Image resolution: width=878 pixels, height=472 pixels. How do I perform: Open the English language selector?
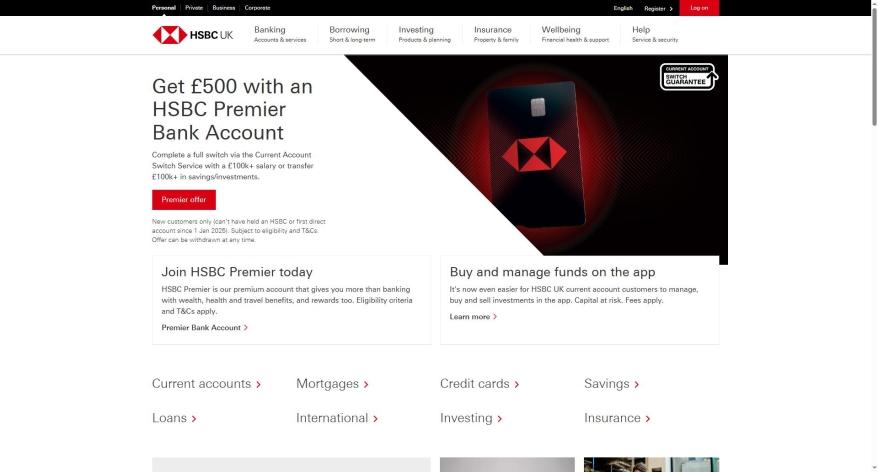point(623,8)
